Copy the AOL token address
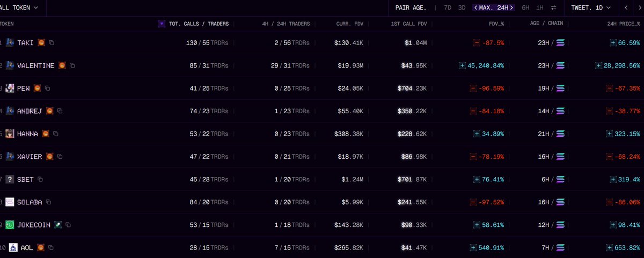This screenshot has height=258, width=644. click(x=50, y=248)
